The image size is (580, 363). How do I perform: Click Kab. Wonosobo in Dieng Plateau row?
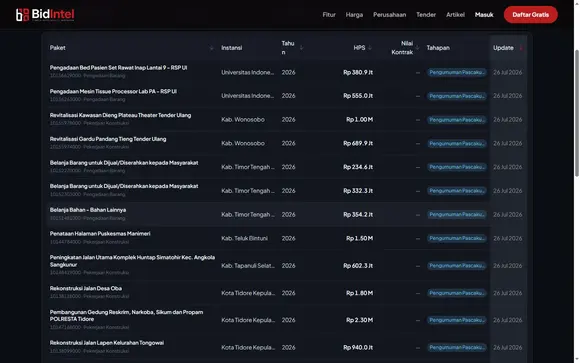click(x=243, y=120)
